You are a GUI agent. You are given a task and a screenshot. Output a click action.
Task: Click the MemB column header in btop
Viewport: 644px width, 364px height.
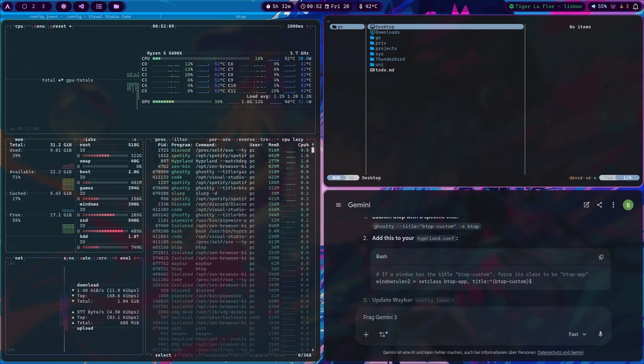[274, 144]
